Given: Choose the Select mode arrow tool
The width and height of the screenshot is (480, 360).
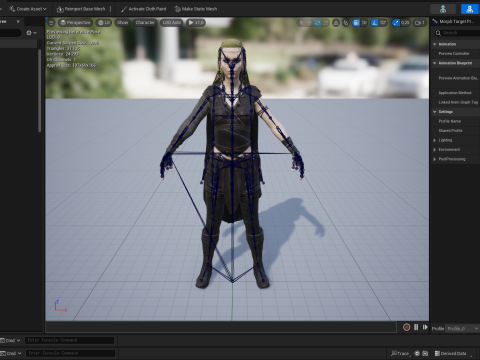Looking at the screenshot, I should [x=301, y=23].
